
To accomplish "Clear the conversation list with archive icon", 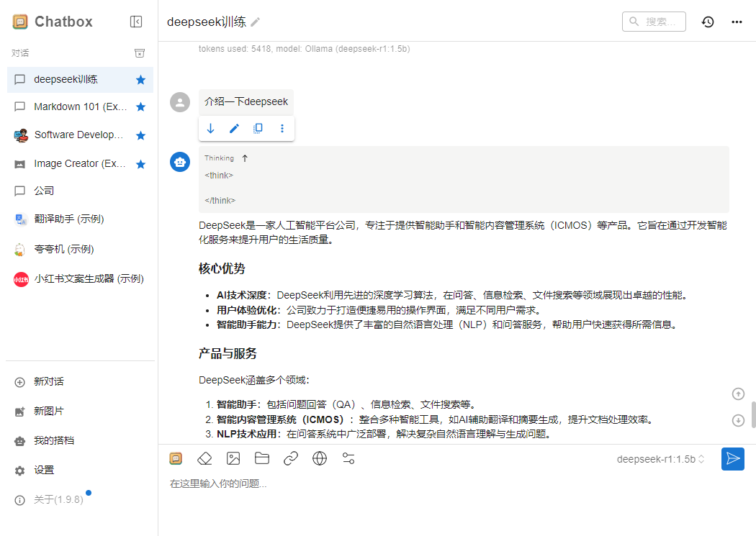I will point(140,53).
